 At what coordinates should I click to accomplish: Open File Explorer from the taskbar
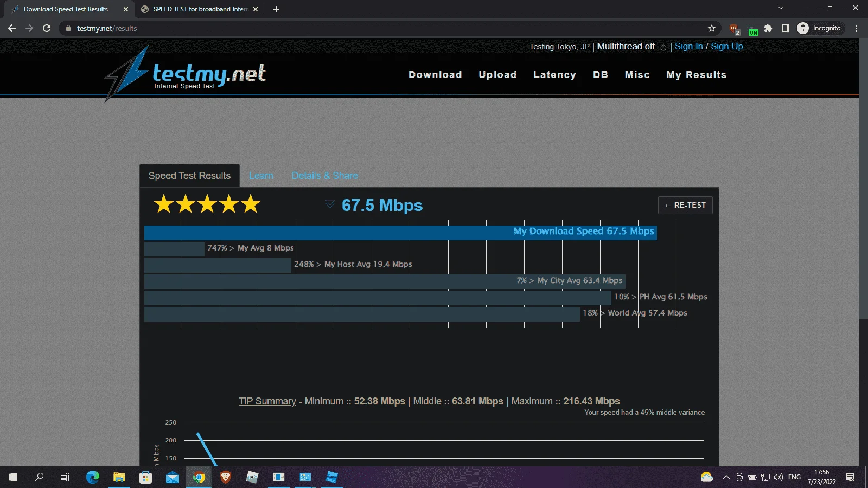[x=119, y=477]
